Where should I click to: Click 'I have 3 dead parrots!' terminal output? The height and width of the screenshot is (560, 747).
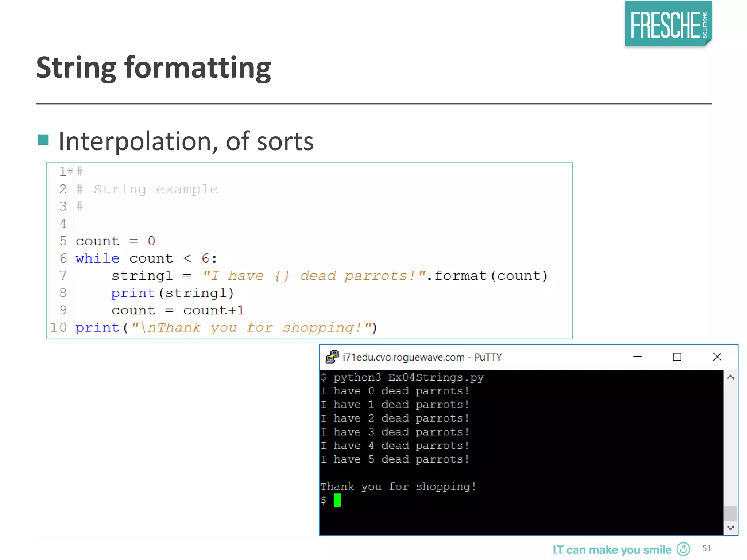[395, 432]
